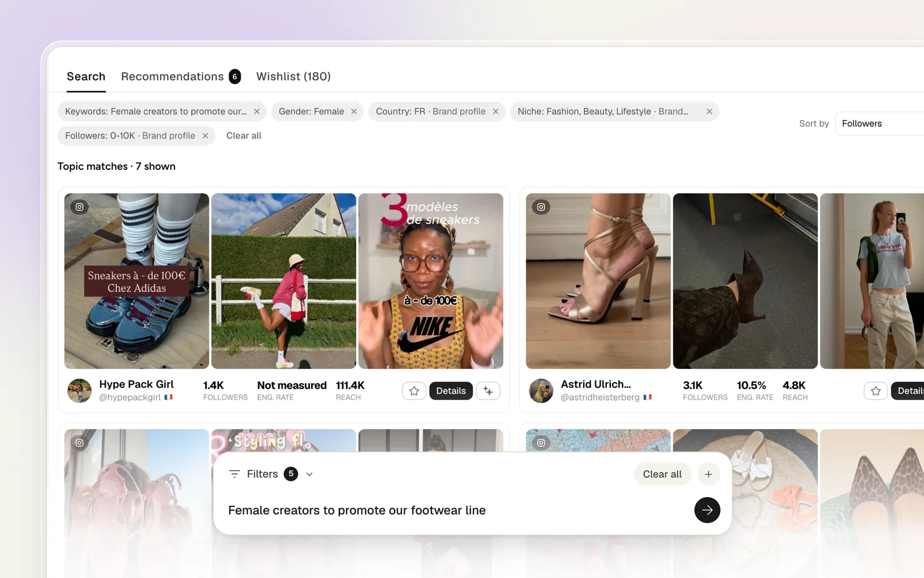The width and height of the screenshot is (924, 578).
Task: Click the @hypepackgirl handle
Action: [x=130, y=398]
